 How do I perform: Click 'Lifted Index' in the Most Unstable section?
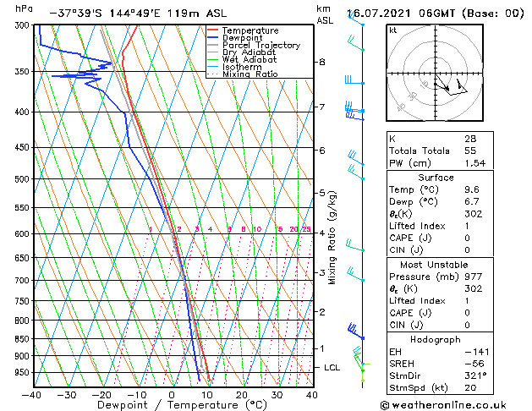(417, 301)
